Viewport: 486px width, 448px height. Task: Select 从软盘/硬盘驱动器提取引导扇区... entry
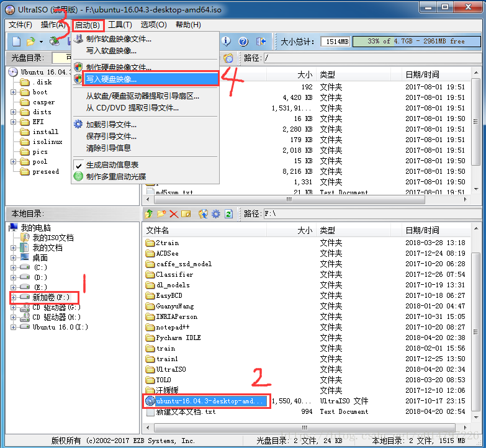click(x=146, y=96)
